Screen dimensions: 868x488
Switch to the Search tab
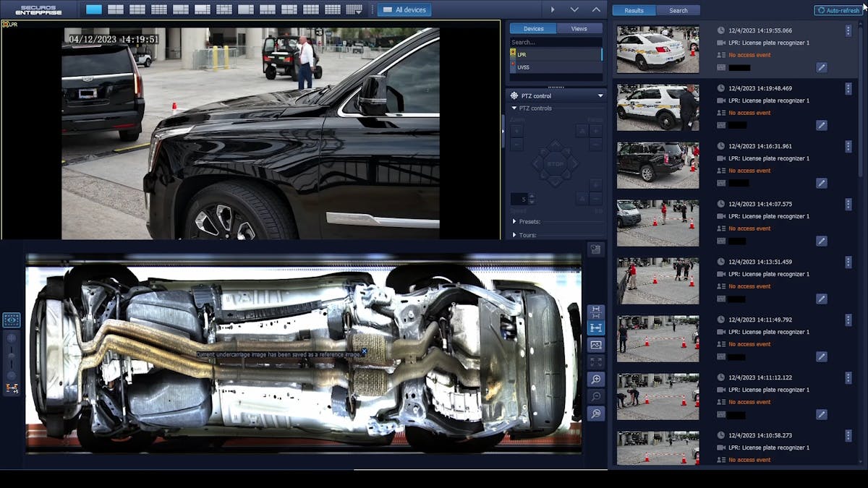(678, 10)
